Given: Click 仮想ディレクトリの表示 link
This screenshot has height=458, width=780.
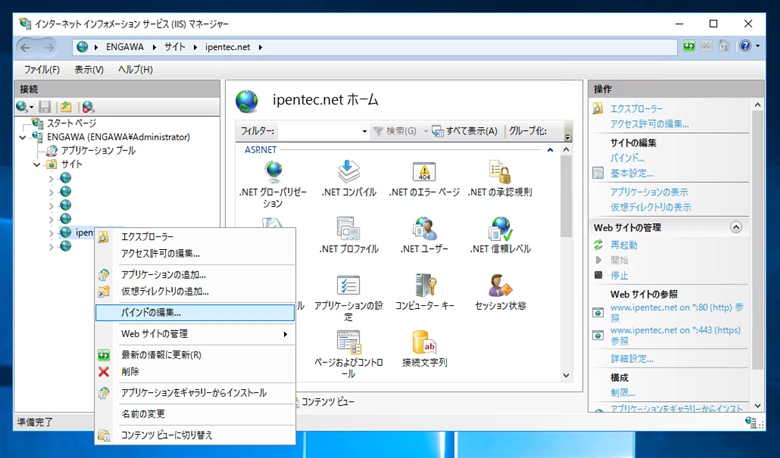Looking at the screenshot, I should (x=651, y=207).
